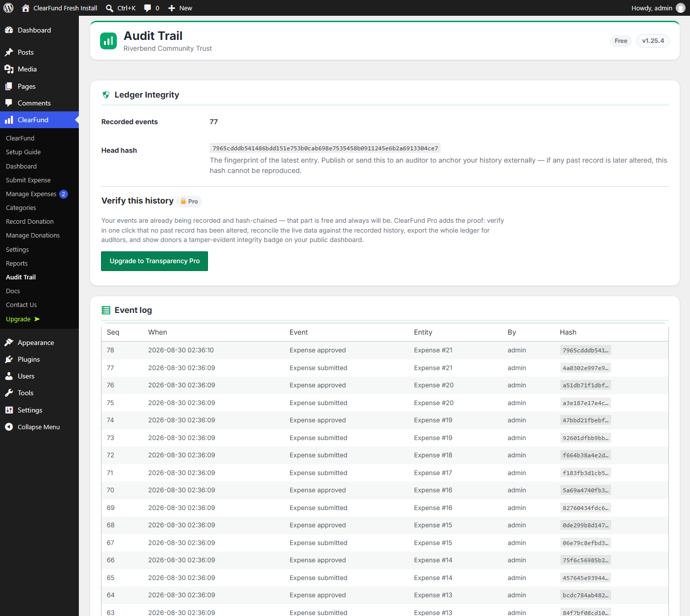Open ClearFund Settings submenu item
This screenshot has width=690, height=616.
point(17,249)
